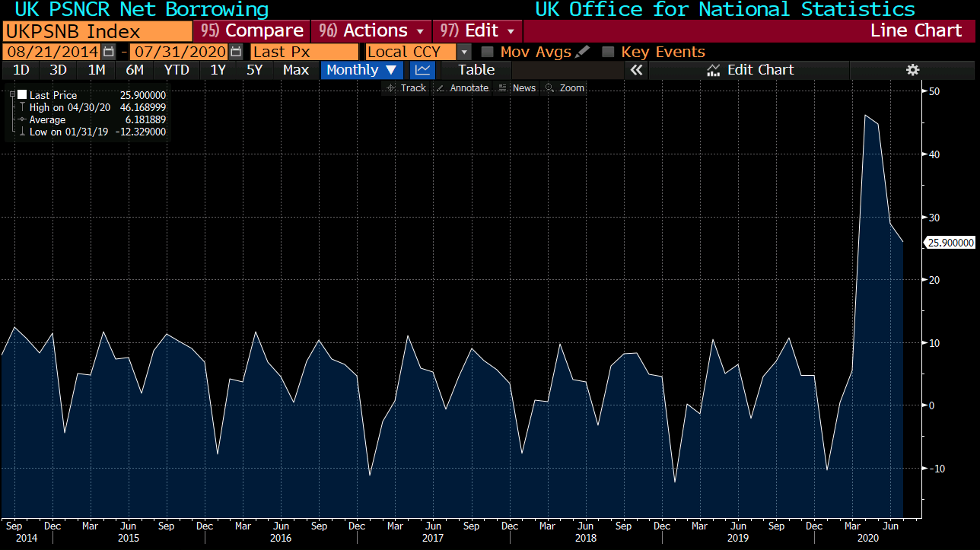Activate the Zoom tool
Screen dimensions: 980x550
[x=565, y=88]
